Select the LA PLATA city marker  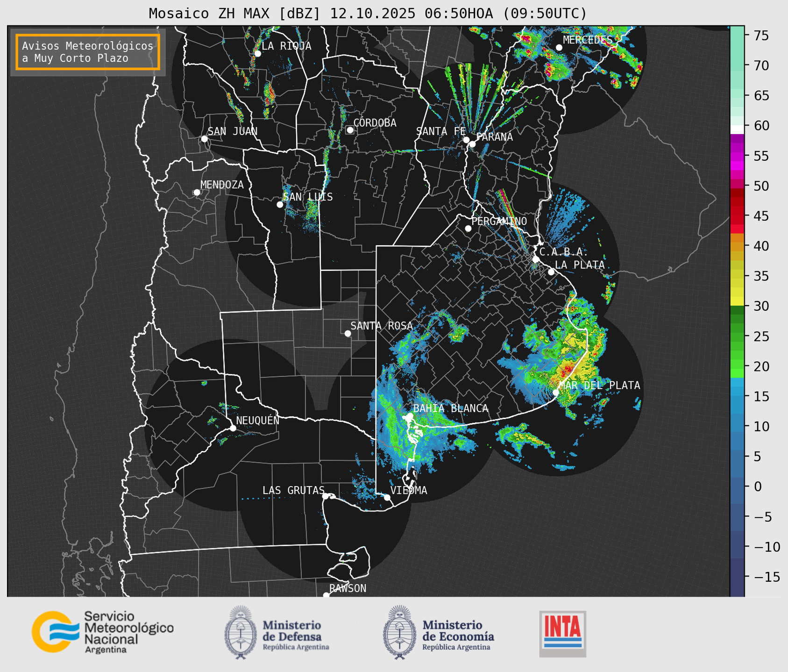(x=551, y=272)
